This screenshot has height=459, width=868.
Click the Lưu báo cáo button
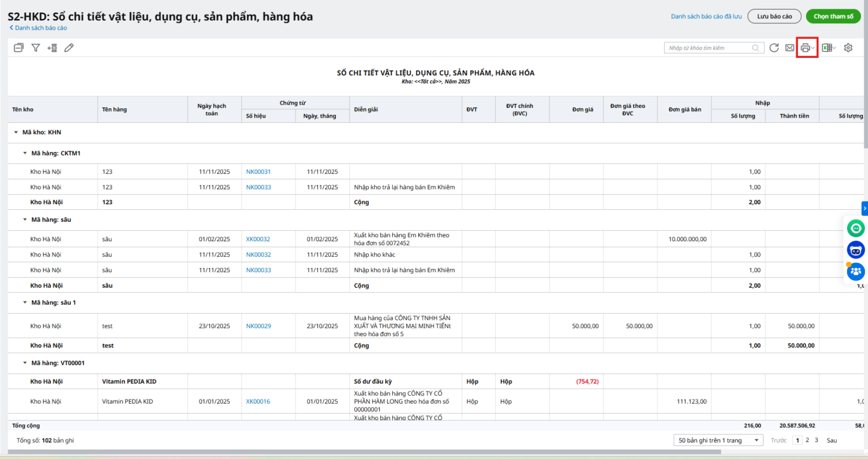pyautogui.click(x=774, y=16)
